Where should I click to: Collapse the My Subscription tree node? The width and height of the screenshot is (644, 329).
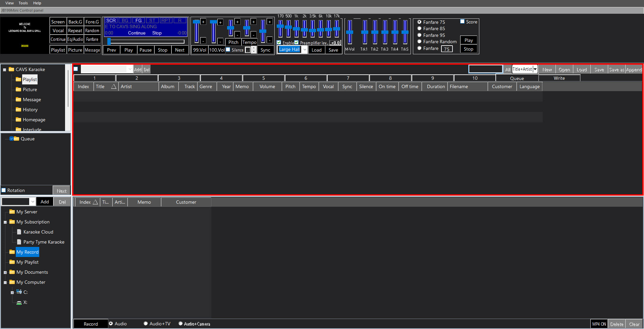point(5,222)
